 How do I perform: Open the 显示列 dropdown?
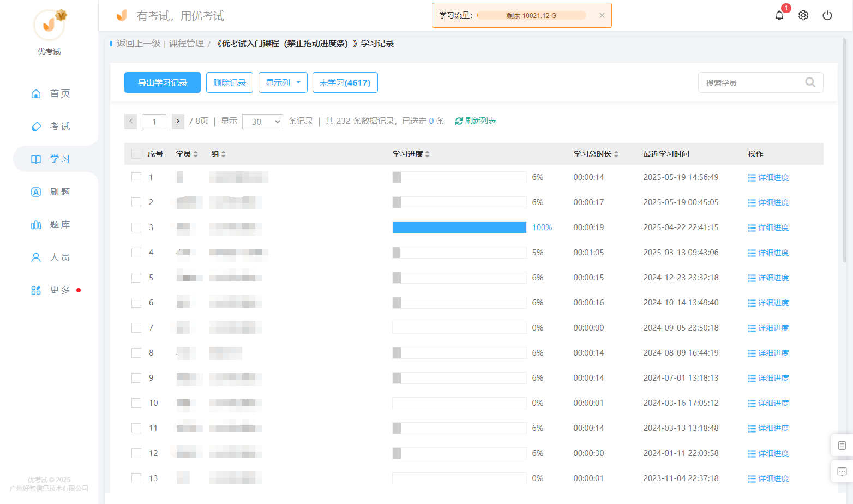click(283, 82)
